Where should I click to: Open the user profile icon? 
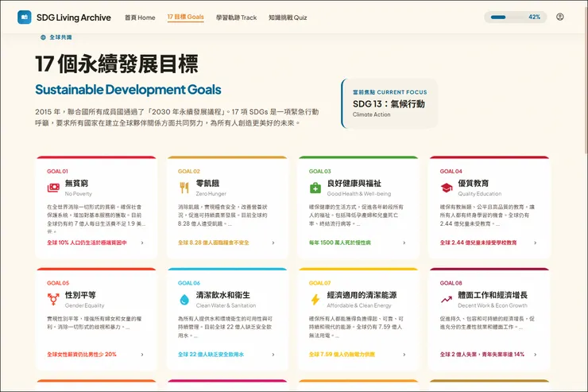pos(560,17)
